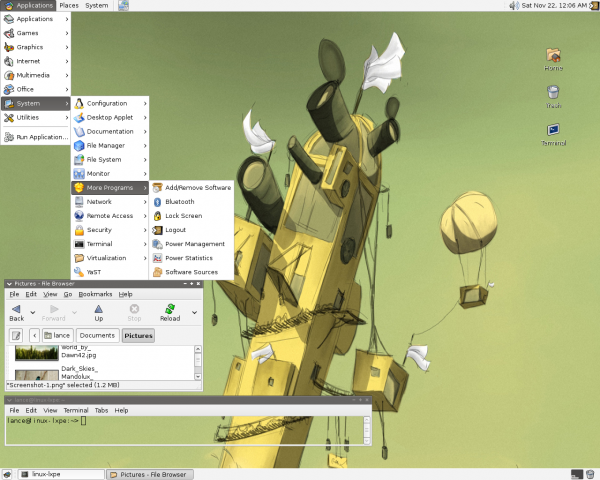Click the Dark_Skies_Mandolux file name
The width and height of the screenshot is (600, 480).
[x=80, y=372]
